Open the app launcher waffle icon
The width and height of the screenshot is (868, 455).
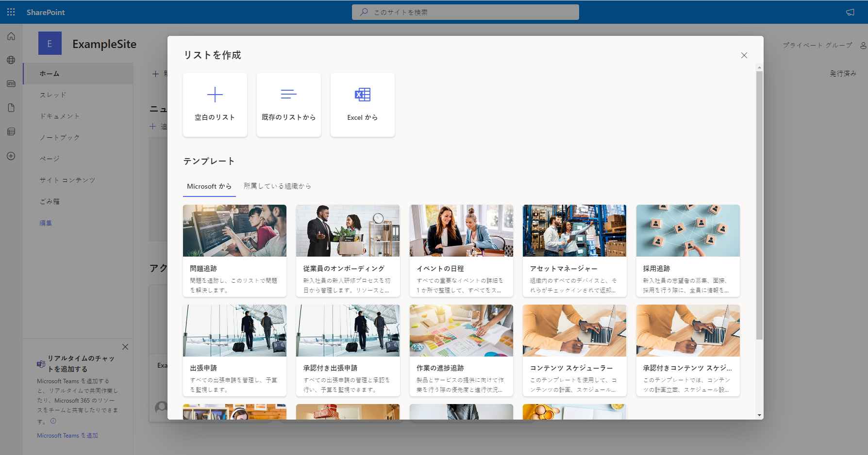11,12
